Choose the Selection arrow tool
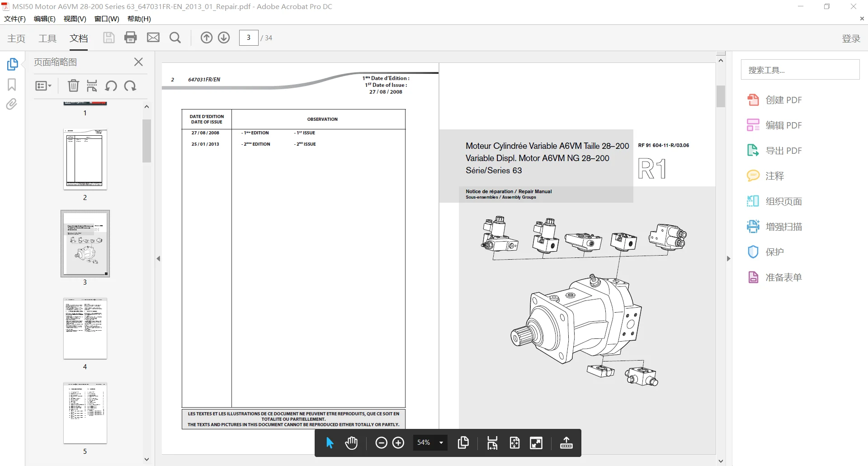This screenshot has width=868, height=466. [330, 443]
